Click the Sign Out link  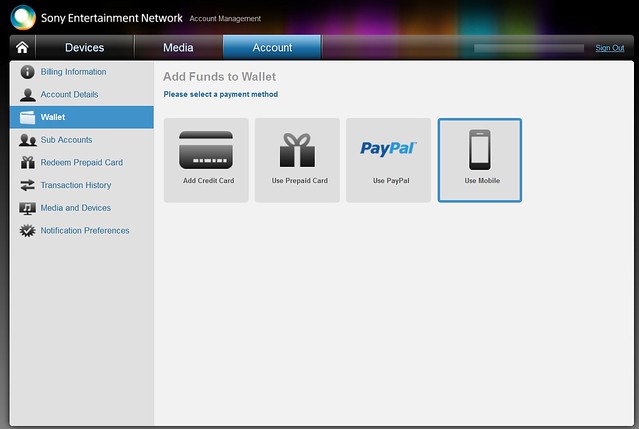(x=610, y=48)
